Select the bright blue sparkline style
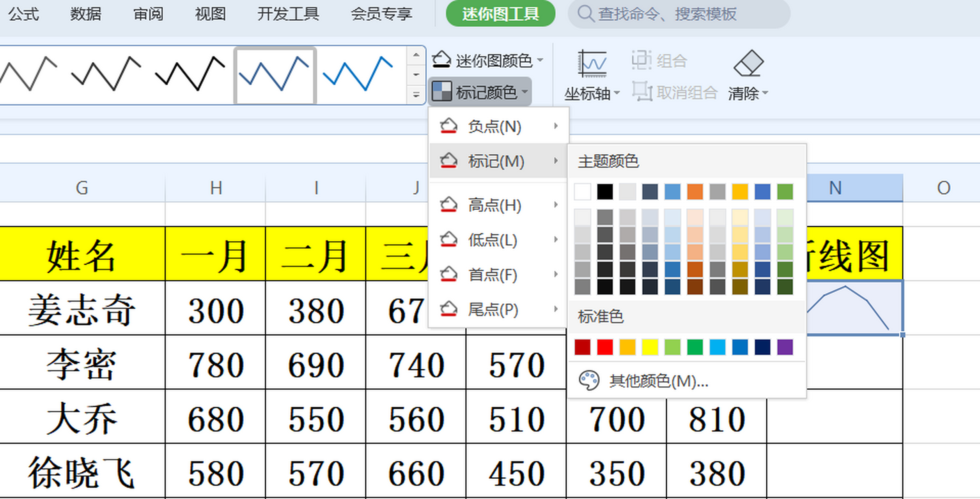Screen dimensions: 980x499 358,74
